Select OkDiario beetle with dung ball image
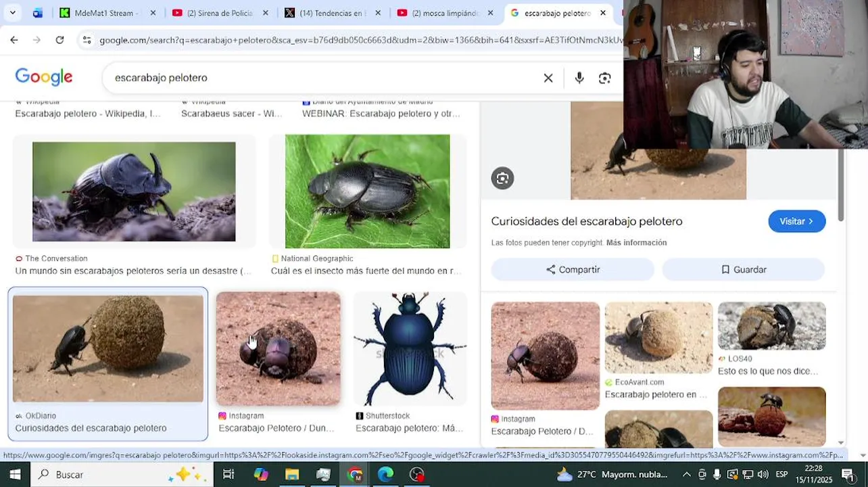Image resolution: width=868 pixels, height=487 pixels. click(x=107, y=349)
